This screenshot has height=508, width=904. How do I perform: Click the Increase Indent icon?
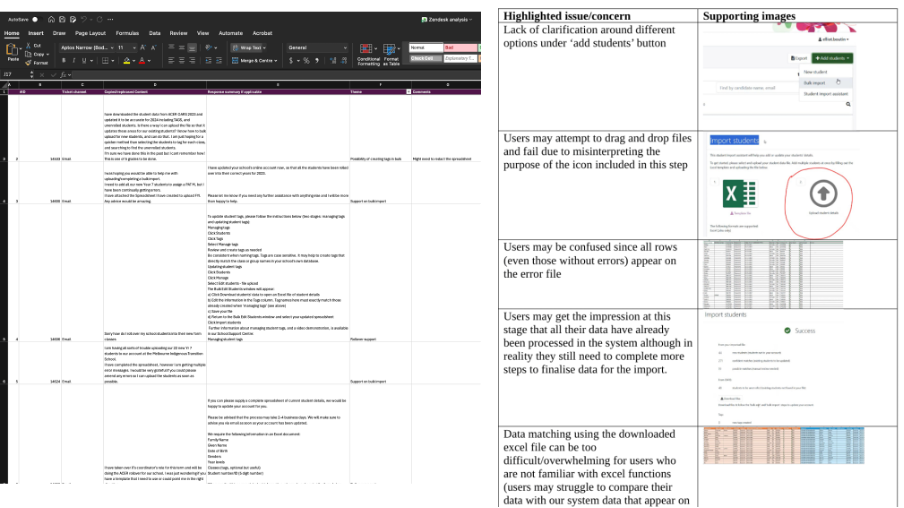coord(219,61)
